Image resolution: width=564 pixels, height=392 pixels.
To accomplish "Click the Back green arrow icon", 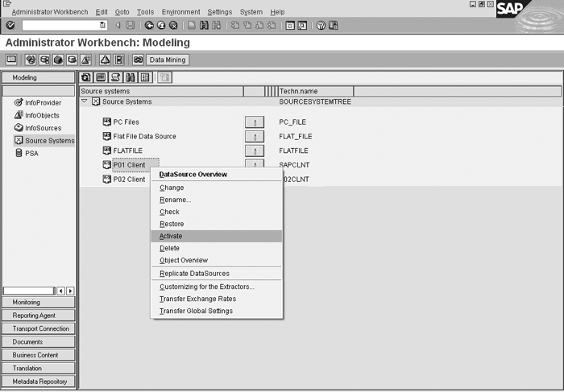I will pyautogui.click(x=149, y=25).
